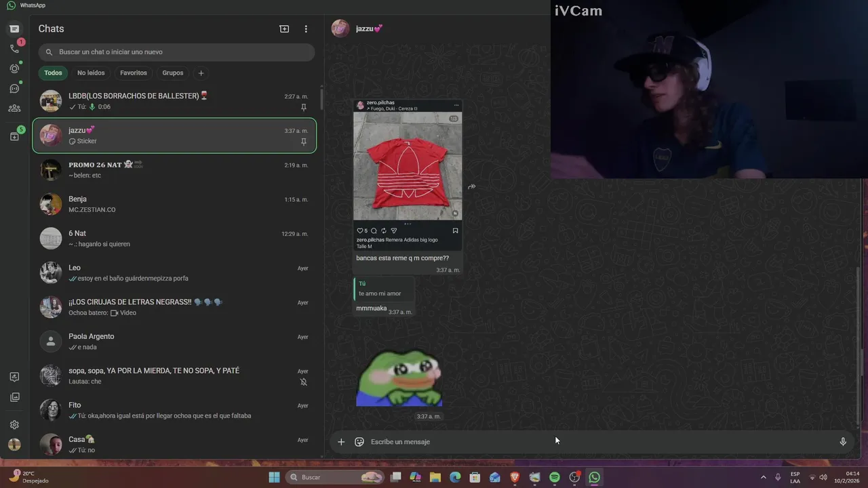The width and height of the screenshot is (868, 488).
Task: Open the LBDB(LOS BORRACHOS DE BALLESTER) chat
Action: tap(174, 101)
